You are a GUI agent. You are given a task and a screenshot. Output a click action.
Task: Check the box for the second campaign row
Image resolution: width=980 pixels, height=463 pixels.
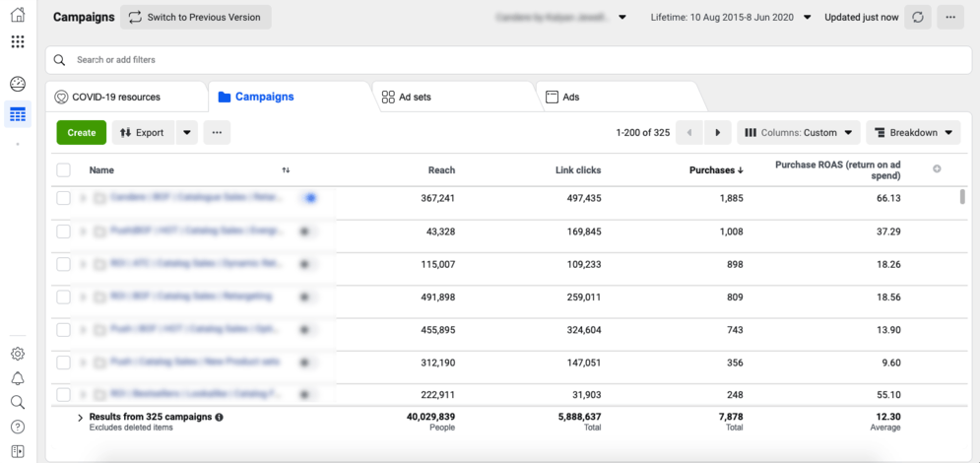[64, 231]
